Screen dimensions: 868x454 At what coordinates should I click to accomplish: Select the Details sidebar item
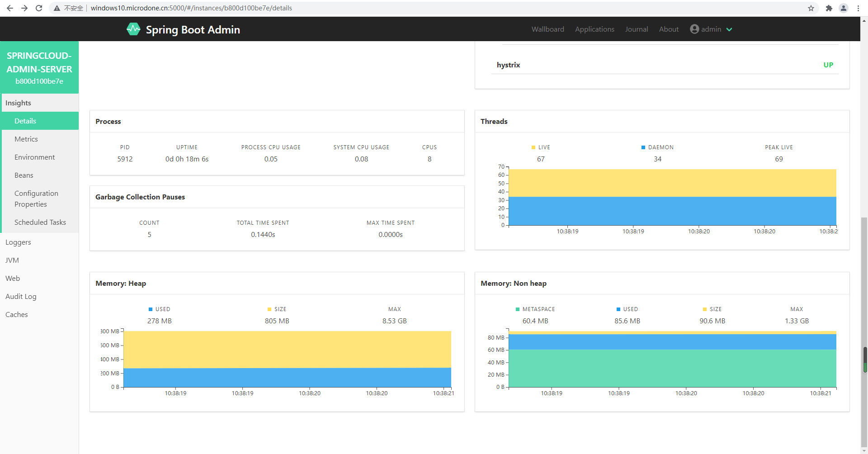point(39,121)
